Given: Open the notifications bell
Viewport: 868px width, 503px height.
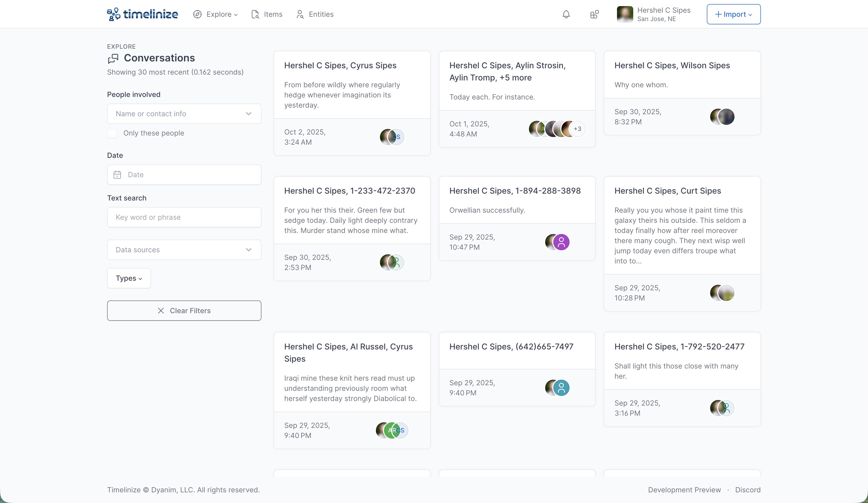Looking at the screenshot, I should 566,14.
